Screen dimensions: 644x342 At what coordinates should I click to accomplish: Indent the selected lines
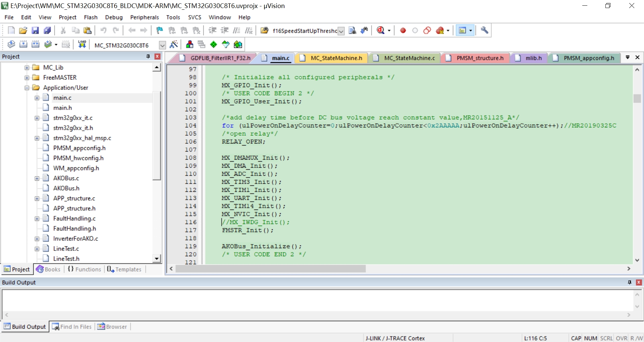212,31
